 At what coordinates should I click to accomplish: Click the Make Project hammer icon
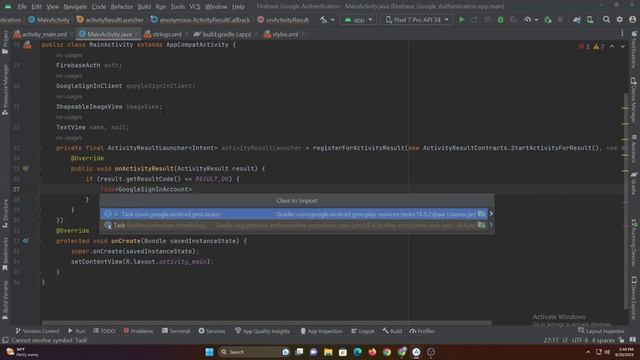[x=324, y=20]
